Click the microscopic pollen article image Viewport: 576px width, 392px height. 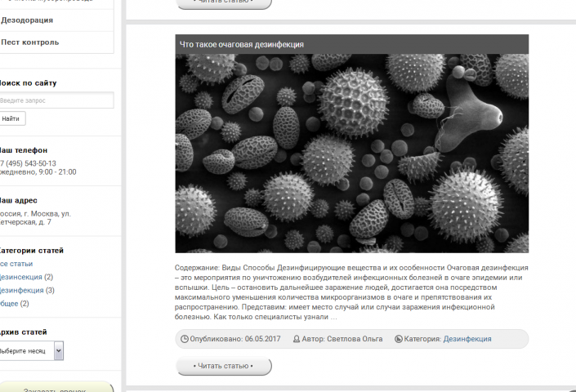pos(352,153)
